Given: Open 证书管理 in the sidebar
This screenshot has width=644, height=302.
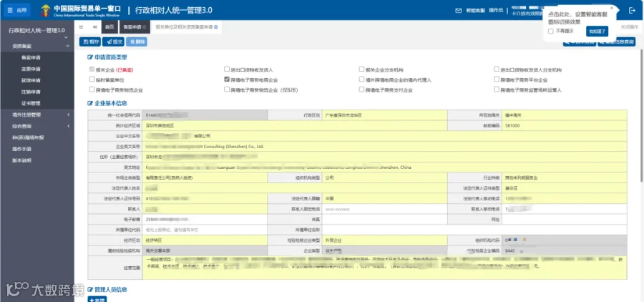Looking at the screenshot, I should (x=31, y=104).
